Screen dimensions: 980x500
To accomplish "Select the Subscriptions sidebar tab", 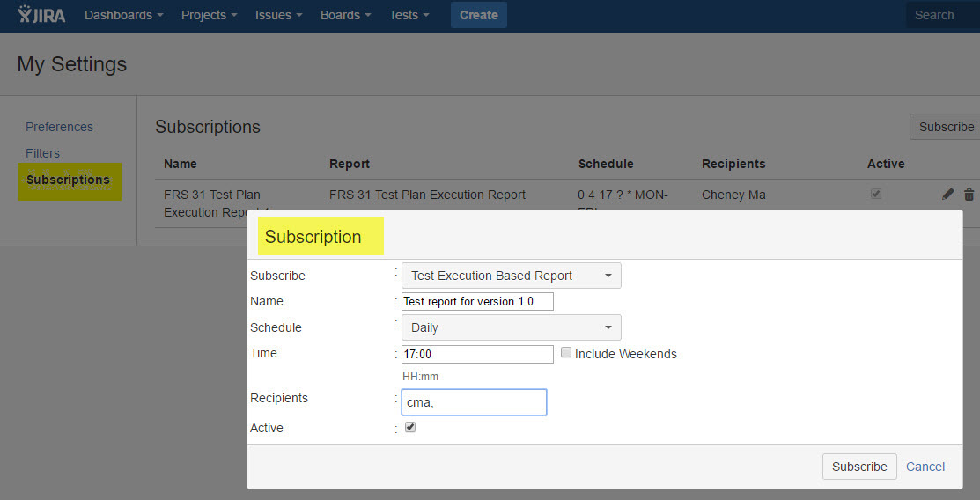I will point(69,180).
